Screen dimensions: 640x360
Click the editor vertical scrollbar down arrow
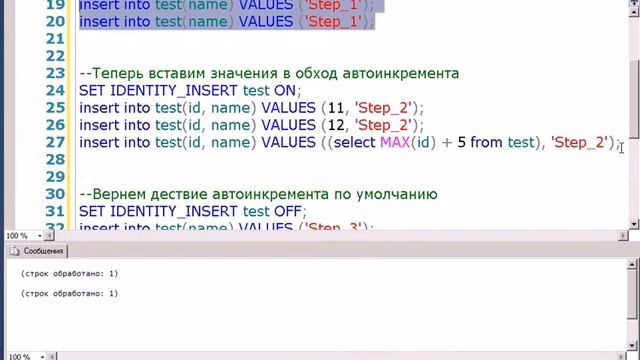click(x=634, y=224)
